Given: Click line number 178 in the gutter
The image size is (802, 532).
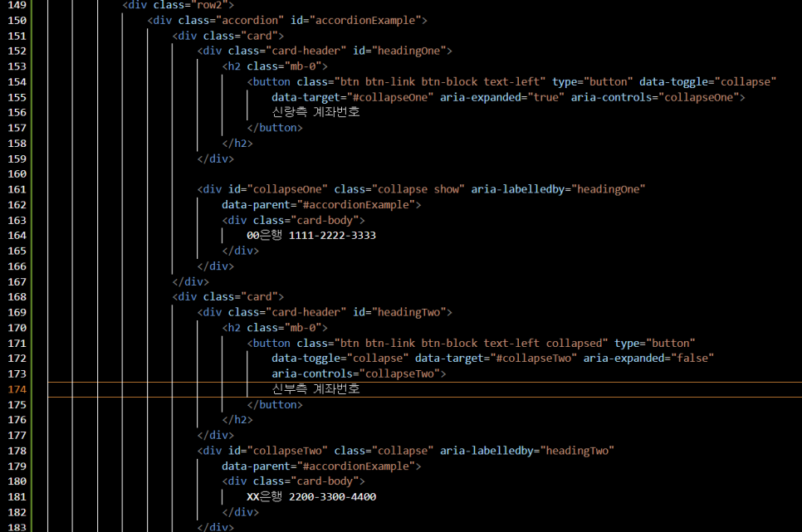Looking at the screenshot, I should [17, 451].
